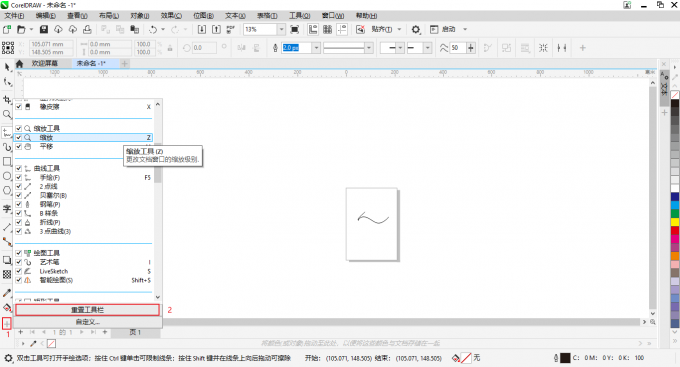Select the Ellipse tool in toolbox
This screenshot has width=680, height=367.
7,176
